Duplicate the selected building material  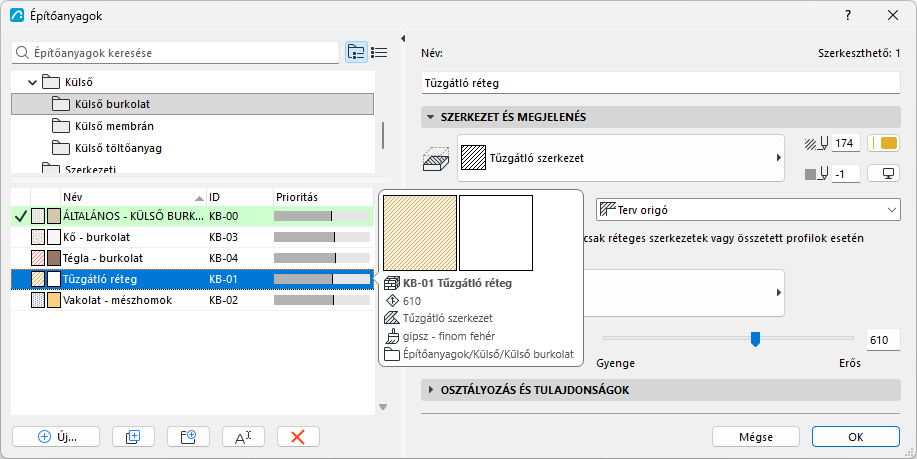133,437
